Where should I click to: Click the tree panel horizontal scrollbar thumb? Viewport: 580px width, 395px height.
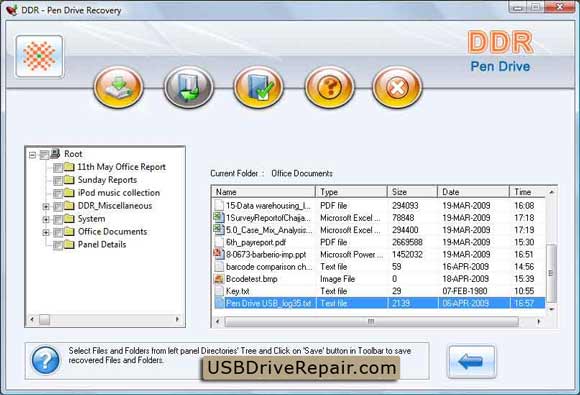(44, 319)
